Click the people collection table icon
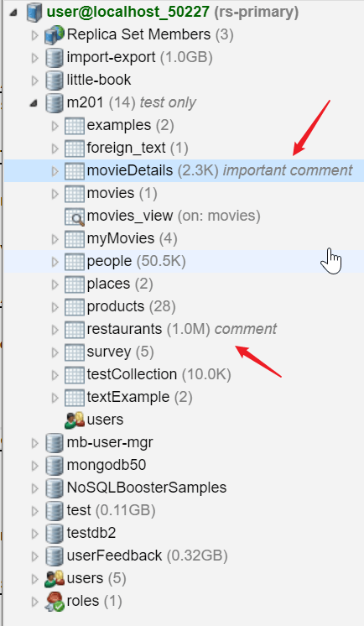This screenshot has height=626, width=364. [75, 262]
